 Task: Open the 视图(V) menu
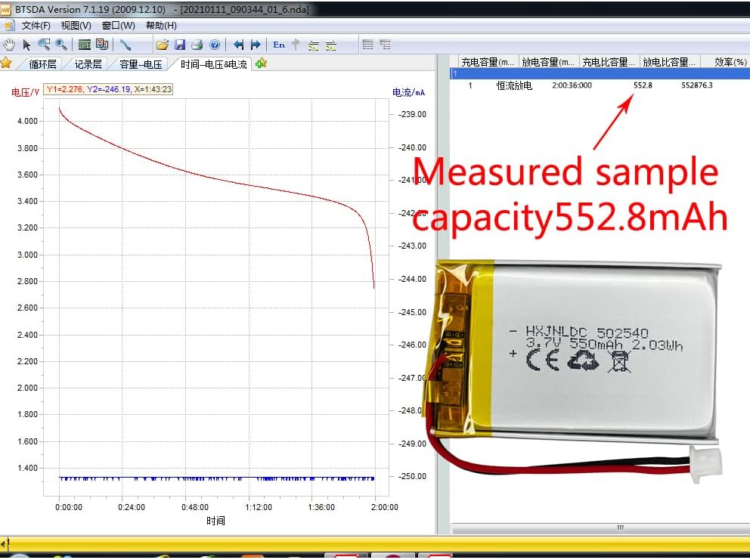[76, 26]
